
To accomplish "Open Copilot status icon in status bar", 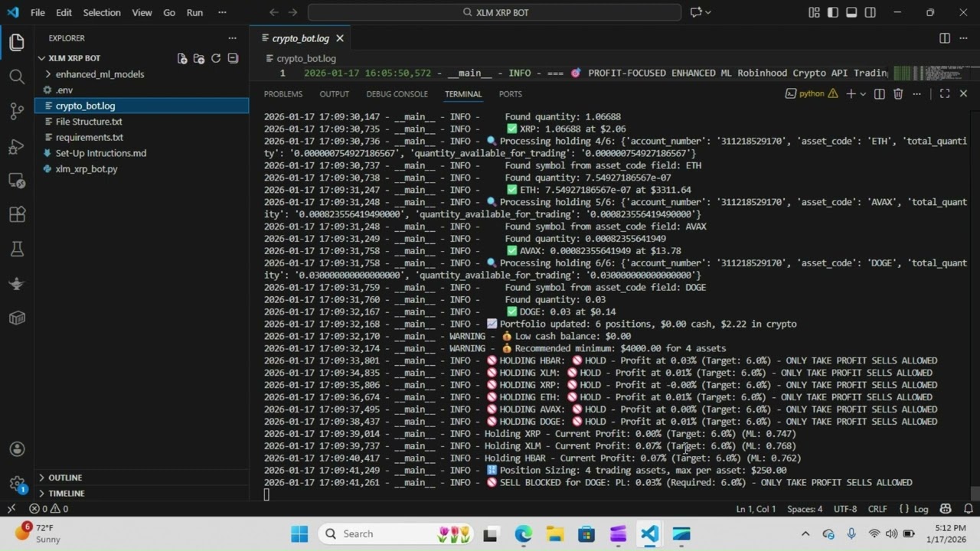I will (946, 509).
